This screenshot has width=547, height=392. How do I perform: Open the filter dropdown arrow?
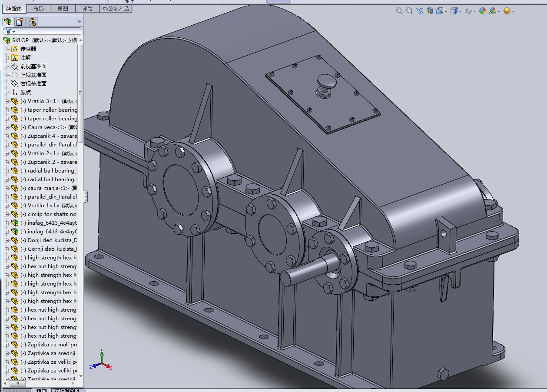(x=13, y=32)
